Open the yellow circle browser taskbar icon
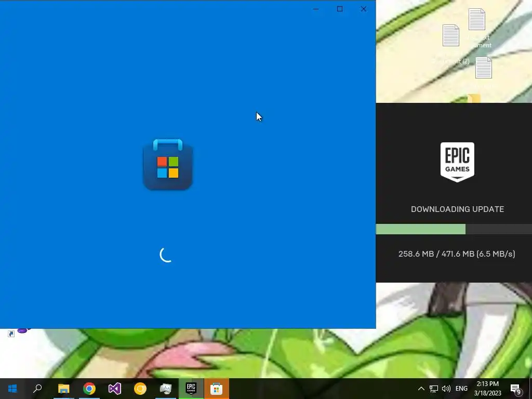The image size is (532, 399). click(x=140, y=389)
